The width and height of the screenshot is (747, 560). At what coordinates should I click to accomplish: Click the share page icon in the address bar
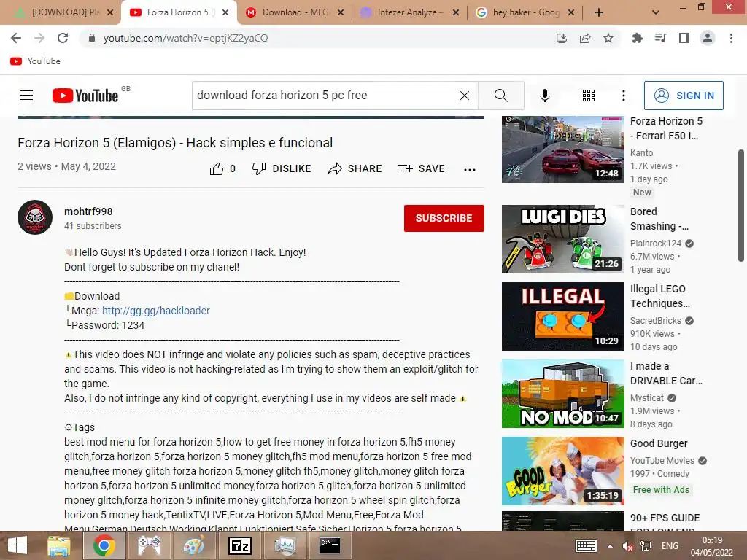585,38
